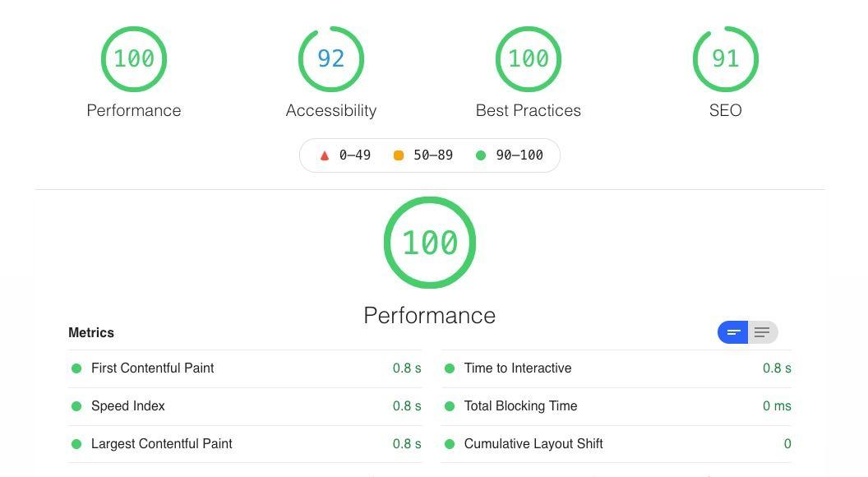Screen dimensions: 868x477
Task: Click the large central Performance score of 100
Action: (430, 242)
